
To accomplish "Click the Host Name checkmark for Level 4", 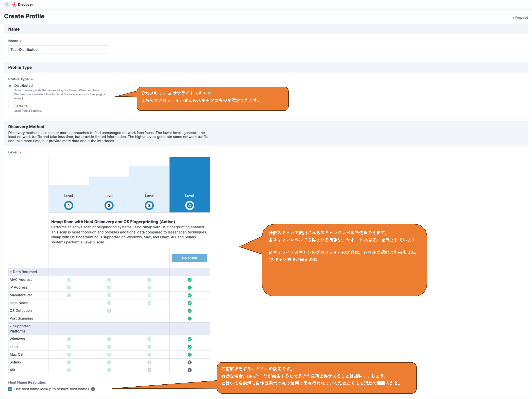I will click(x=190, y=303).
